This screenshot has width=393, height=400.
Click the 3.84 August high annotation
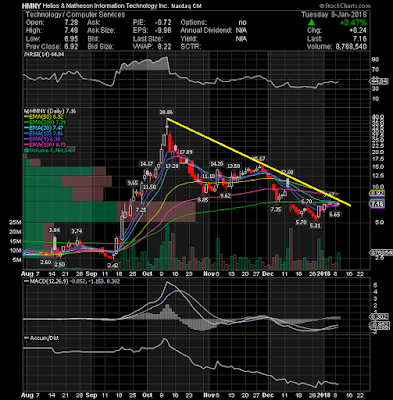click(54, 230)
